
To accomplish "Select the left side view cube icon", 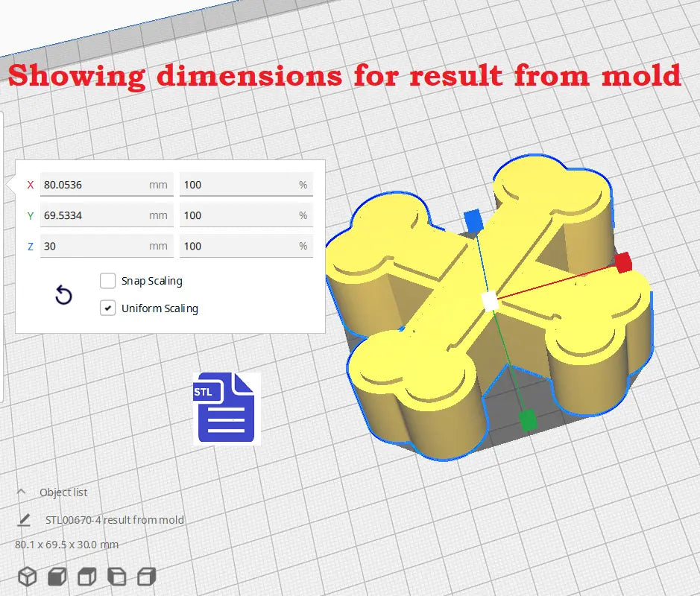I will click(117, 576).
